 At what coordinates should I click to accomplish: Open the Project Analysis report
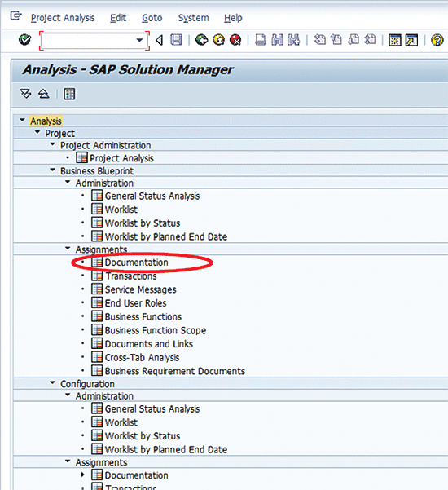121,158
